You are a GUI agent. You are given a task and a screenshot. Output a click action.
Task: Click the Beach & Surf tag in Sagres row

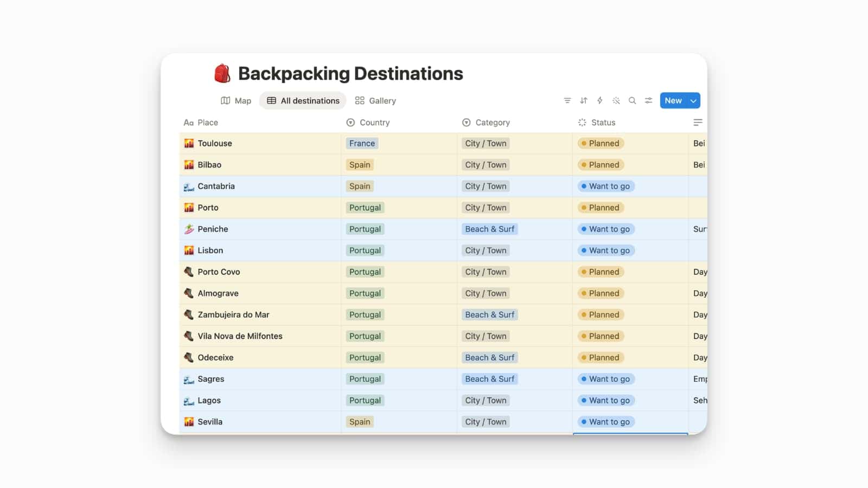[x=489, y=380]
